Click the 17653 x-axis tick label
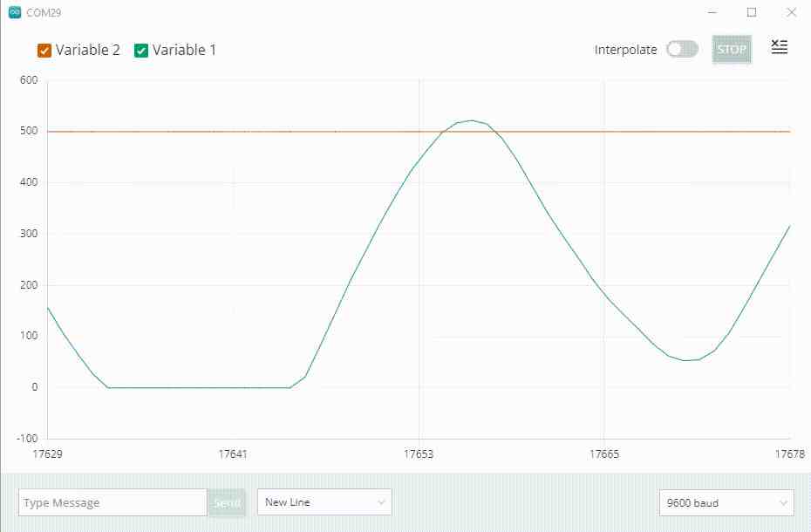Image resolution: width=811 pixels, height=532 pixels. pos(419,454)
